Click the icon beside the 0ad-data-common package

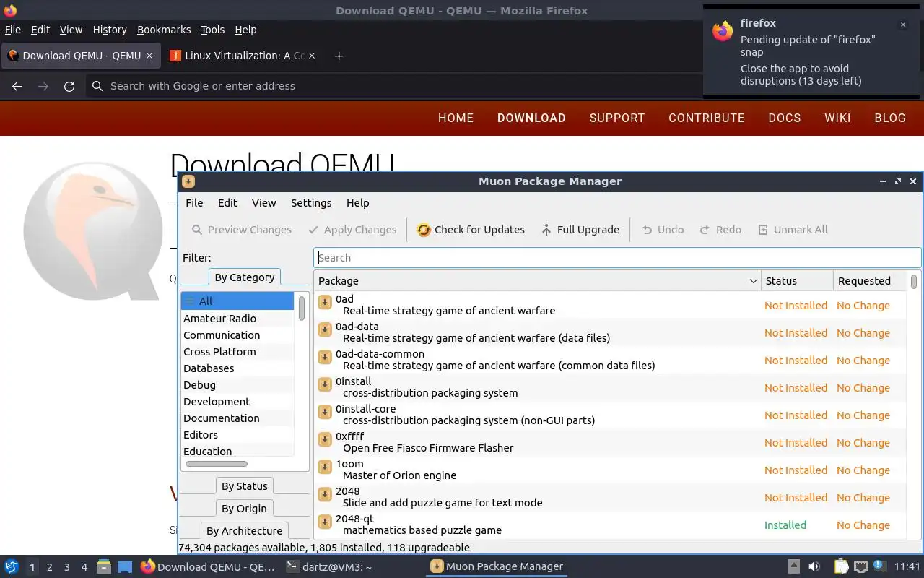pyautogui.click(x=325, y=358)
